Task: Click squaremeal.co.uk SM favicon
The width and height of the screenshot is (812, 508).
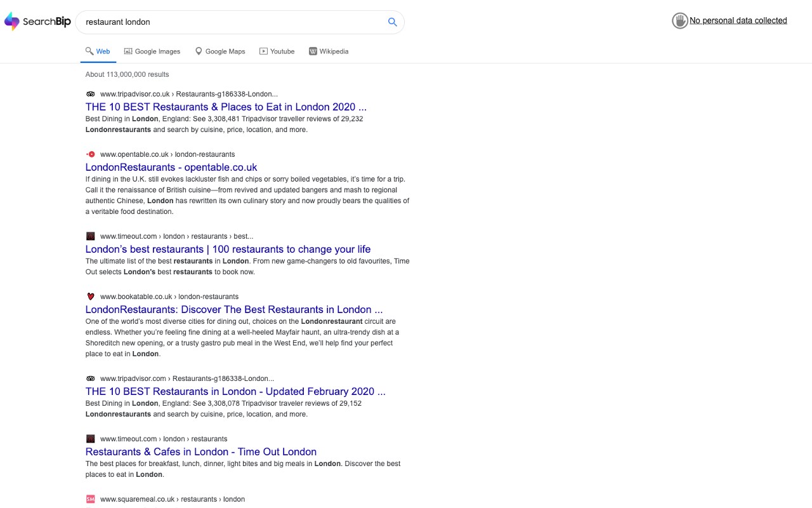Action: tap(90, 499)
